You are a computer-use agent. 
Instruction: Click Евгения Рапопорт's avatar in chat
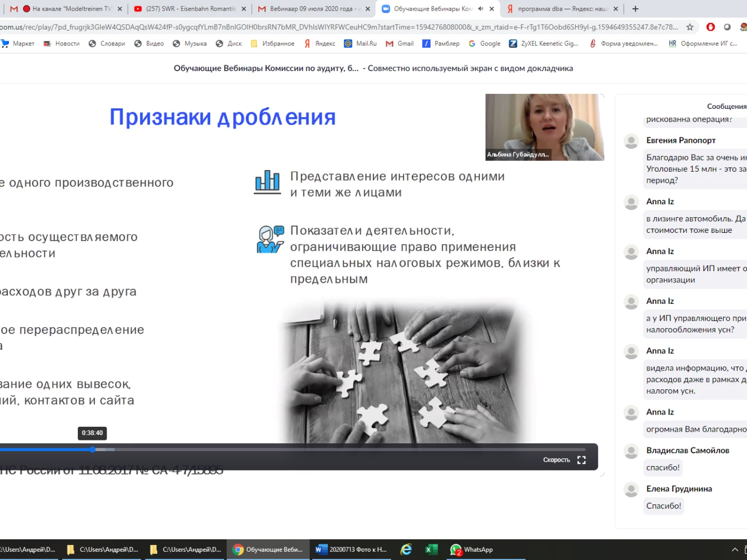[631, 141]
